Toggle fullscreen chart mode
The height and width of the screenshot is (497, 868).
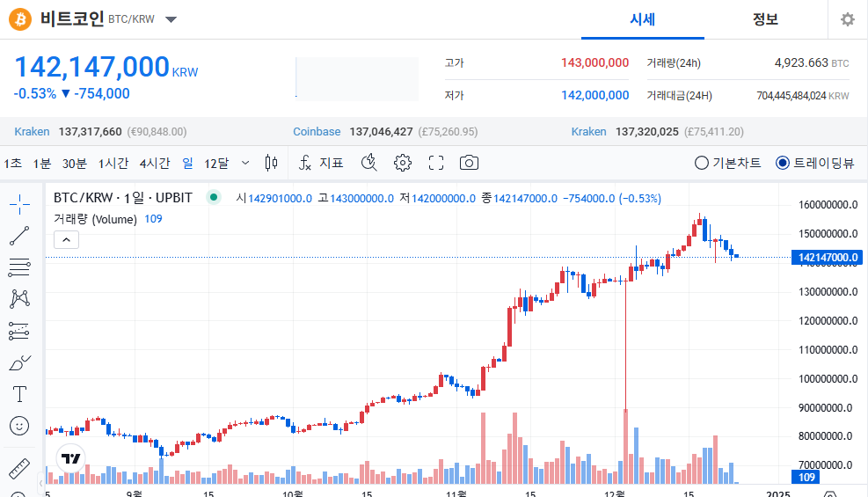(x=436, y=163)
